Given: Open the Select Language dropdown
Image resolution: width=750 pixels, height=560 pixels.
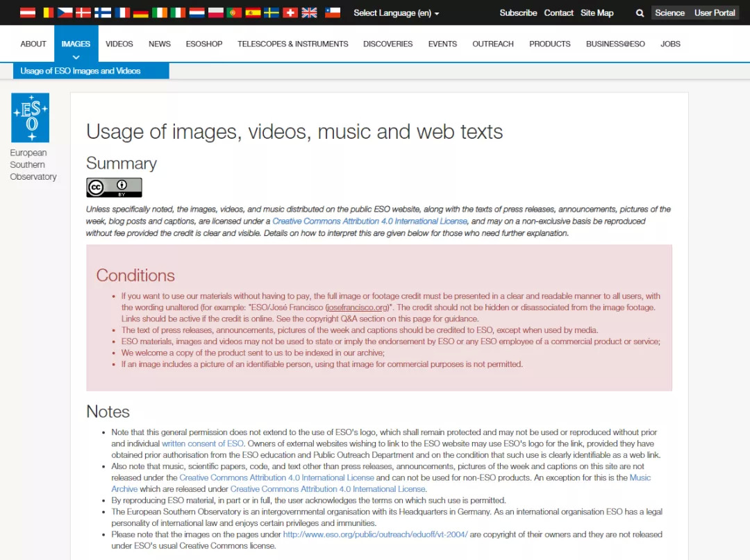Looking at the screenshot, I should coord(396,13).
